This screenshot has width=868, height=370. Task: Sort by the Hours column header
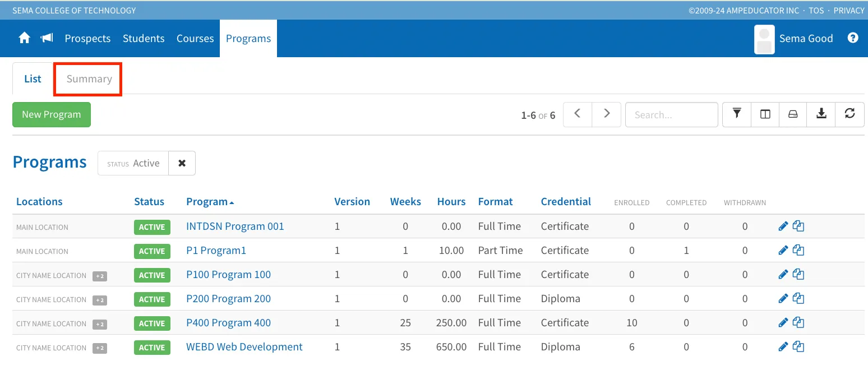451,202
